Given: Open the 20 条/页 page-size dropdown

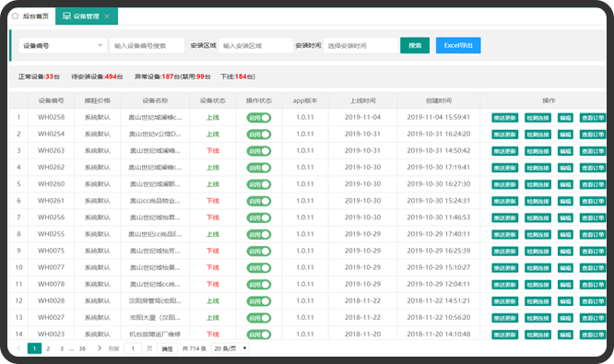Looking at the screenshot, I should coord(230,348).
